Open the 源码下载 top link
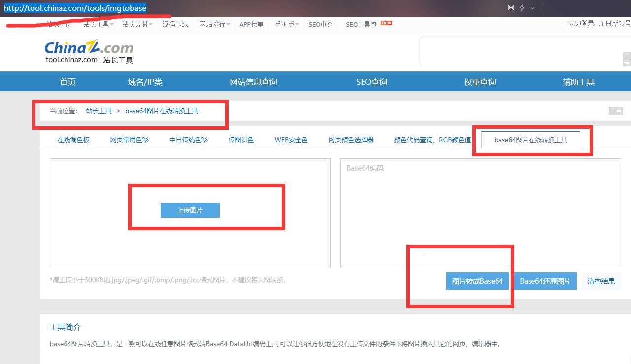631x364 pixels. (175, 24)
